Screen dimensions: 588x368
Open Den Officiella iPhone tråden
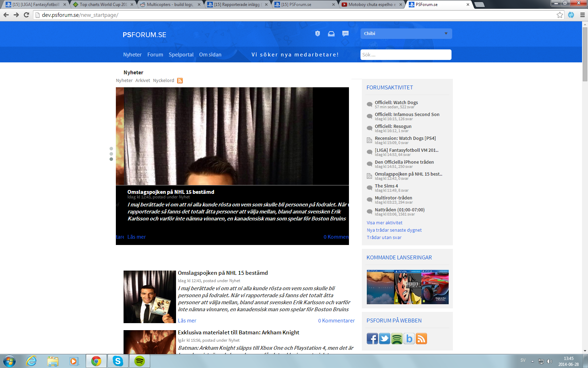[404, 162]
